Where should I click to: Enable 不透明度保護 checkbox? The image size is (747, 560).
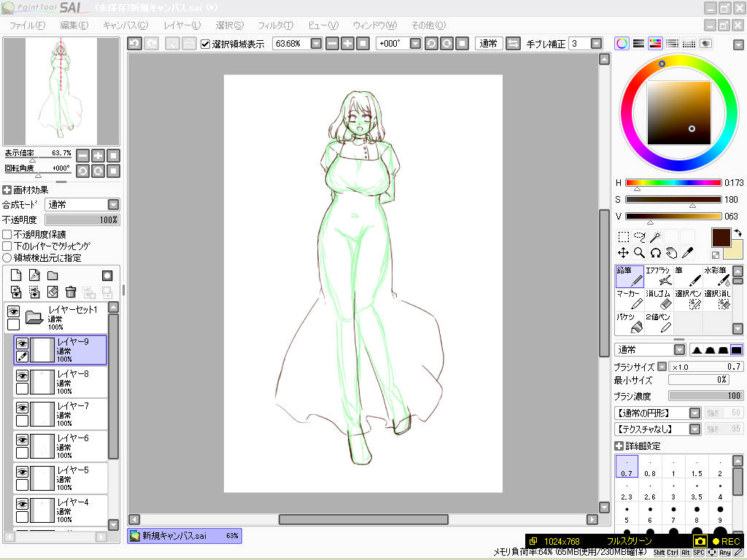[7, 235]
